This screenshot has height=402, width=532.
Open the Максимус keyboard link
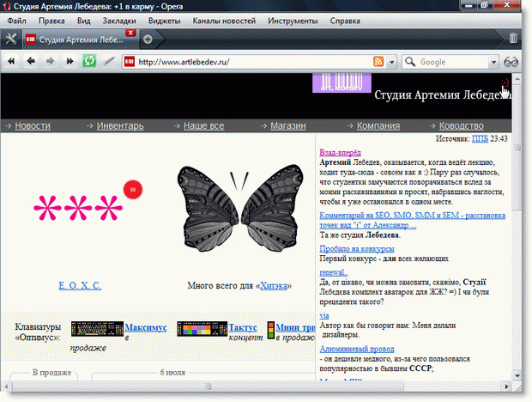pos(146,327)
